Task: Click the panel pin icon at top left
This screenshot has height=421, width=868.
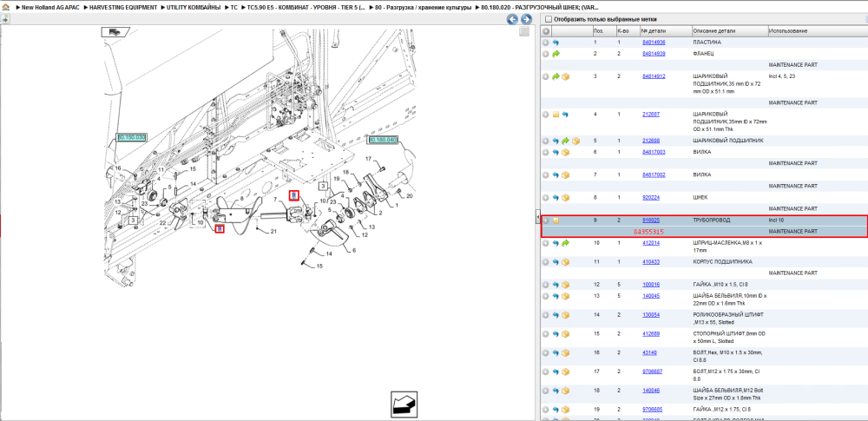Action: [x=4, y=19]
